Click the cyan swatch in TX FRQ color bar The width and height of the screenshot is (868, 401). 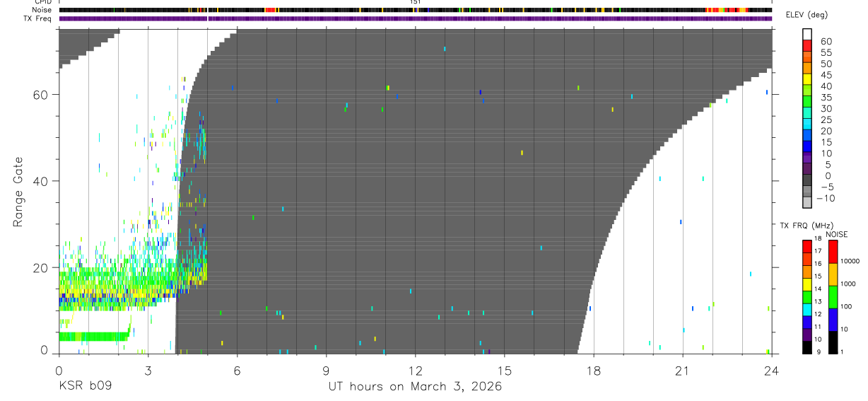click(x=807, y=309)
